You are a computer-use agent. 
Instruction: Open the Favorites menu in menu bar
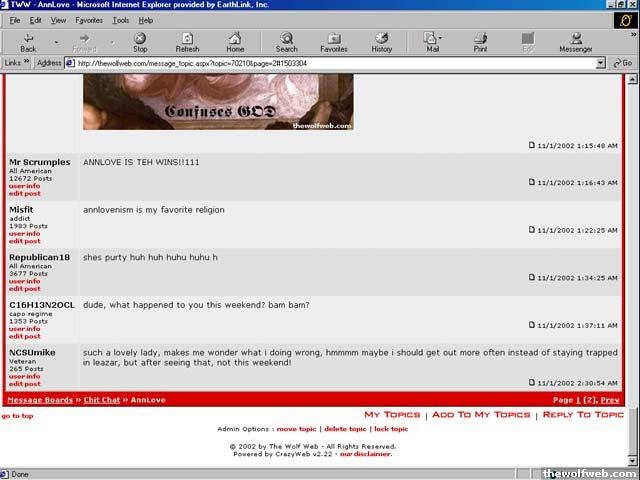[x=89, y=20]
